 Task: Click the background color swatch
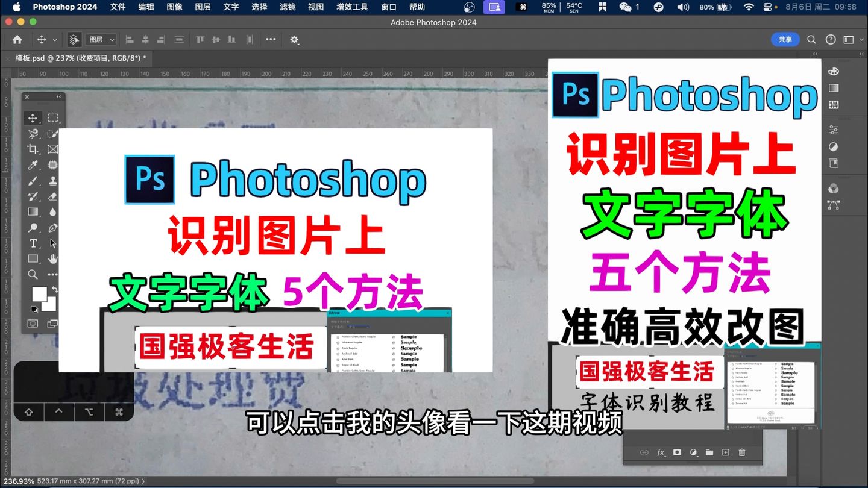51,305
